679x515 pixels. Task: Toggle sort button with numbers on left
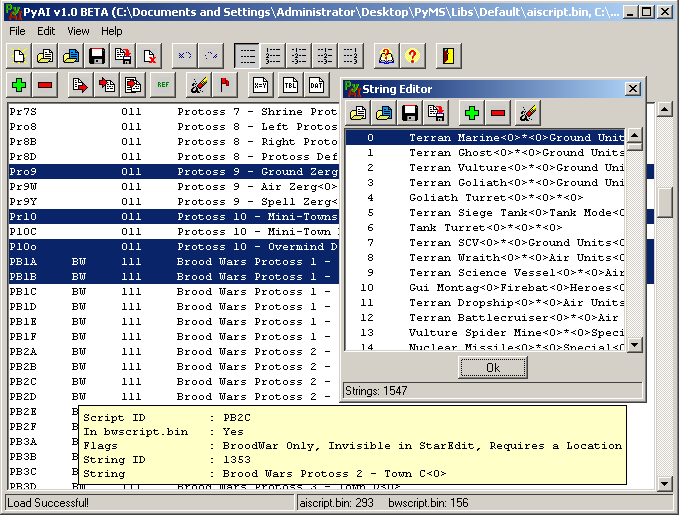(273, 56)
